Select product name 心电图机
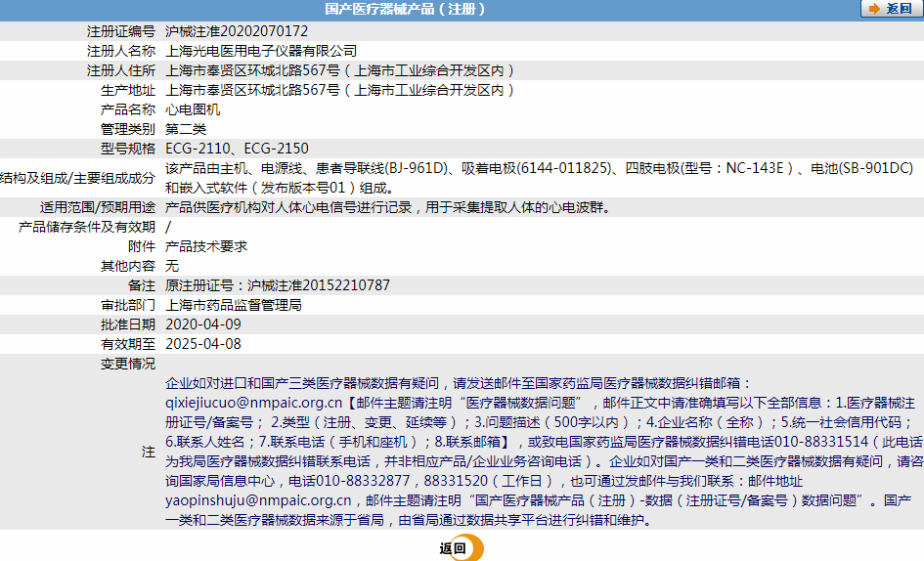Viewport: 924px width, 561px height. pyautogui.click(x=193, y=109)
